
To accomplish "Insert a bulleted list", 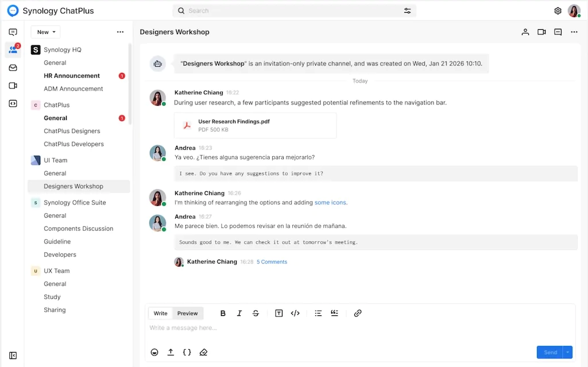I will [318, 314].
